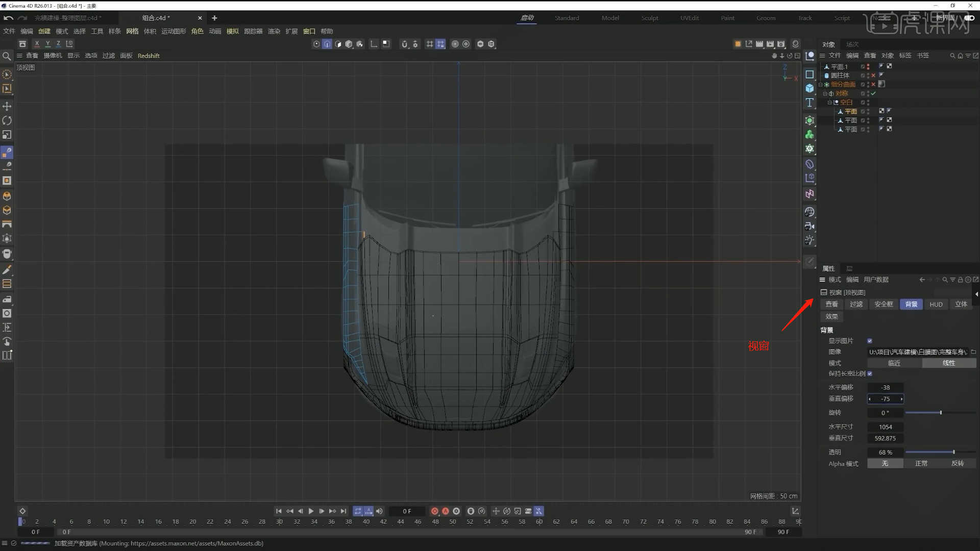The width and height of the screenshot is (980, 551).
Task: Open the 模拟 menu in main menu bar
Action: click(x=232, y=31)
